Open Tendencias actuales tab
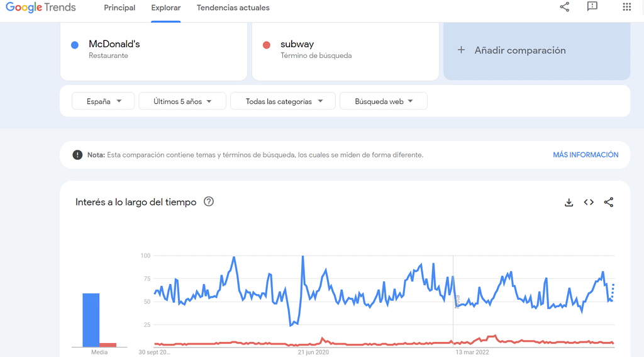644x357 pixels. tap(233, 8)
